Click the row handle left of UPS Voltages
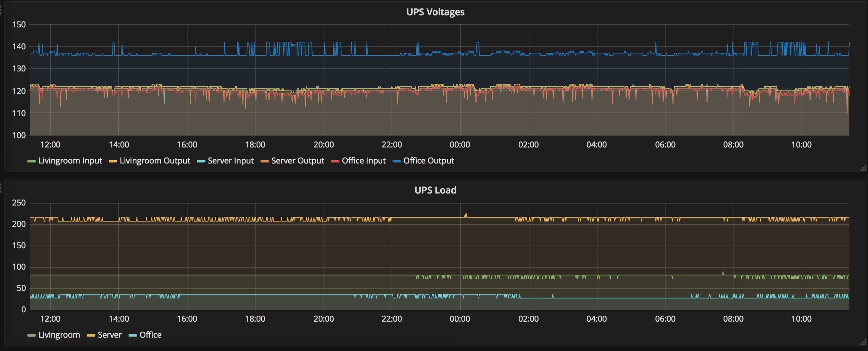Screen dimensions: 868x351 (1, 10)
